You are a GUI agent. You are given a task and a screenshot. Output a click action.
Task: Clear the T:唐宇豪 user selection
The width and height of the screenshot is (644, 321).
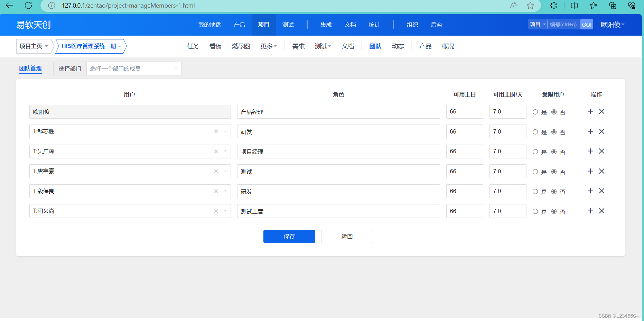(x=216, y=171)
